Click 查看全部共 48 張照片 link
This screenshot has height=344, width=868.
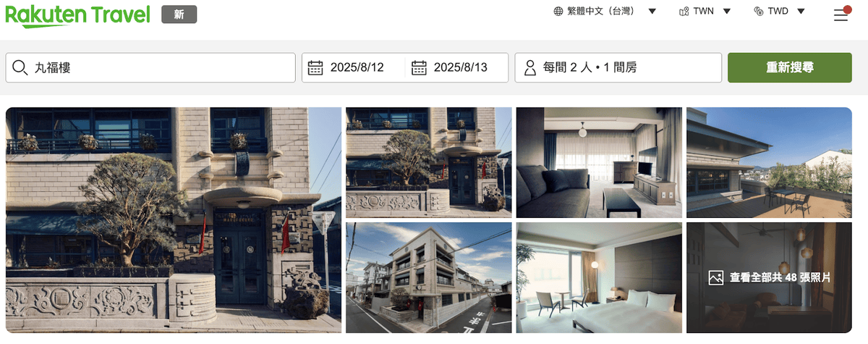pos(780,277)
